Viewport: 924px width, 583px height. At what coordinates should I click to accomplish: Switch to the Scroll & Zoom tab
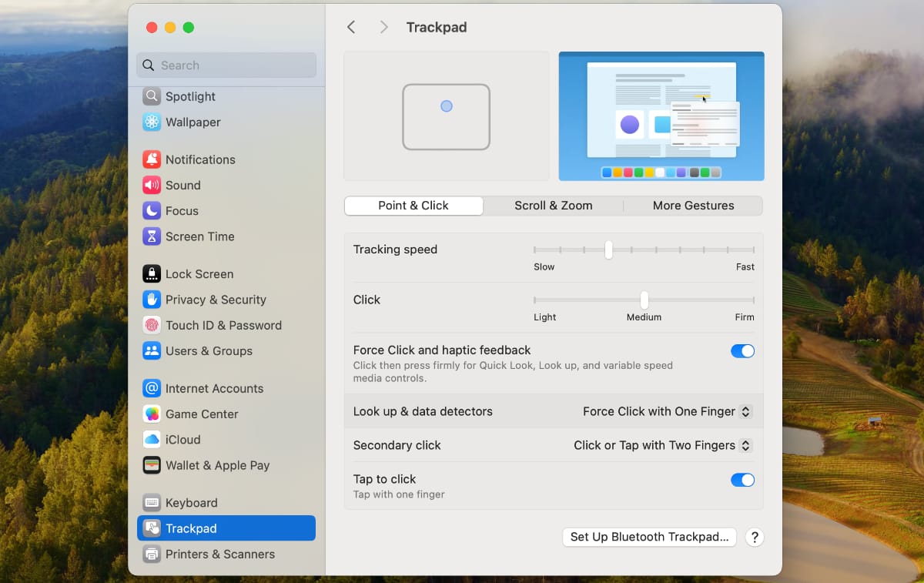(553, 206)
